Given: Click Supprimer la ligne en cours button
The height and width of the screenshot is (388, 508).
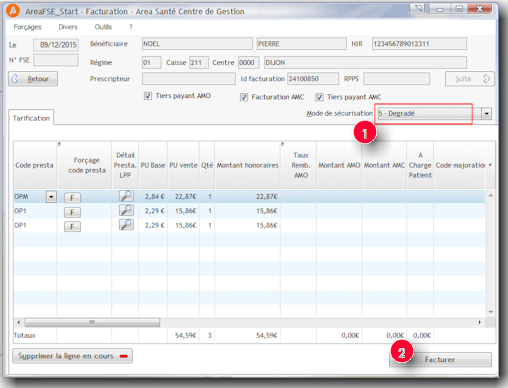Looking at the screenshot, I should (x=72, y=356).
